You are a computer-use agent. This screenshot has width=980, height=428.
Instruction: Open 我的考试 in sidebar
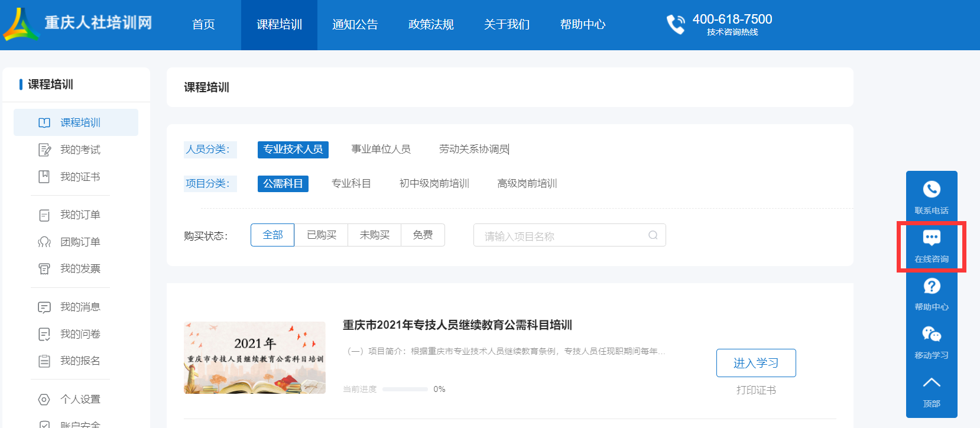(x=80, y=150)
